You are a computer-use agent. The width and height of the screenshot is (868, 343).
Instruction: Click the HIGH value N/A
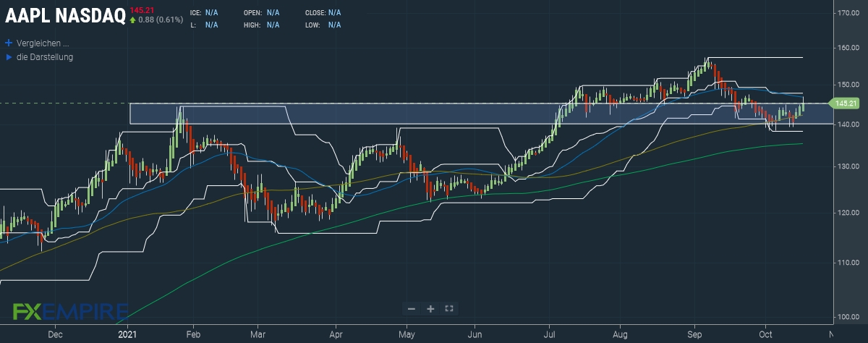[273, 25]
